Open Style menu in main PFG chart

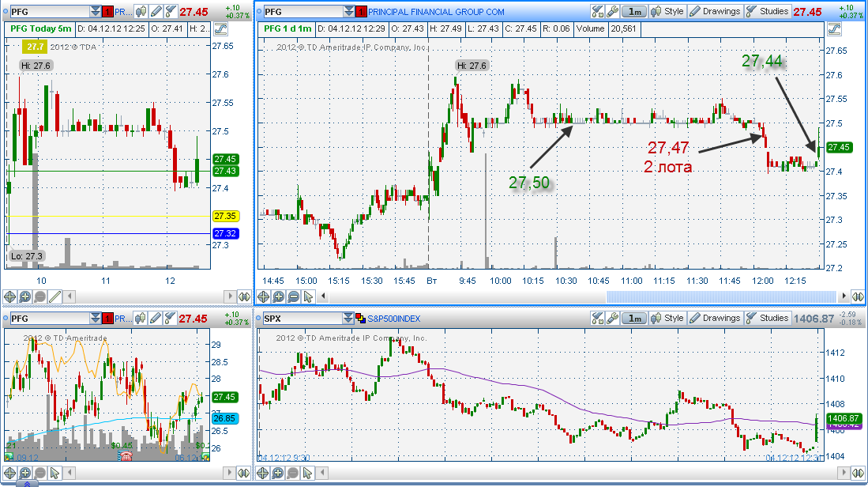click(667, 11)
